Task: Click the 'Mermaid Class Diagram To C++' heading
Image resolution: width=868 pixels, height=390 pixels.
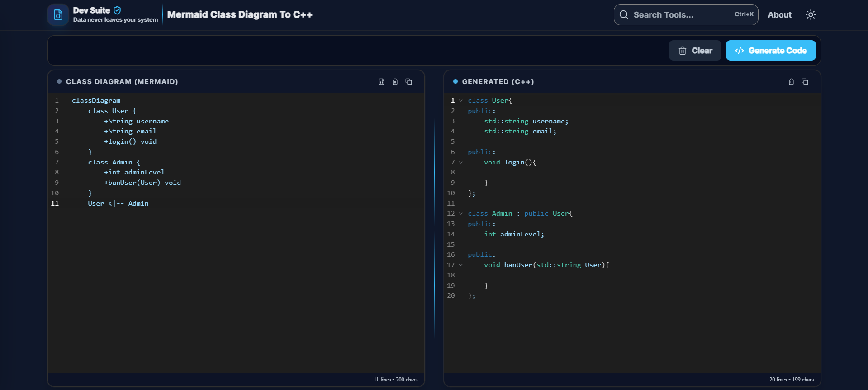Action: click(240, 15)
